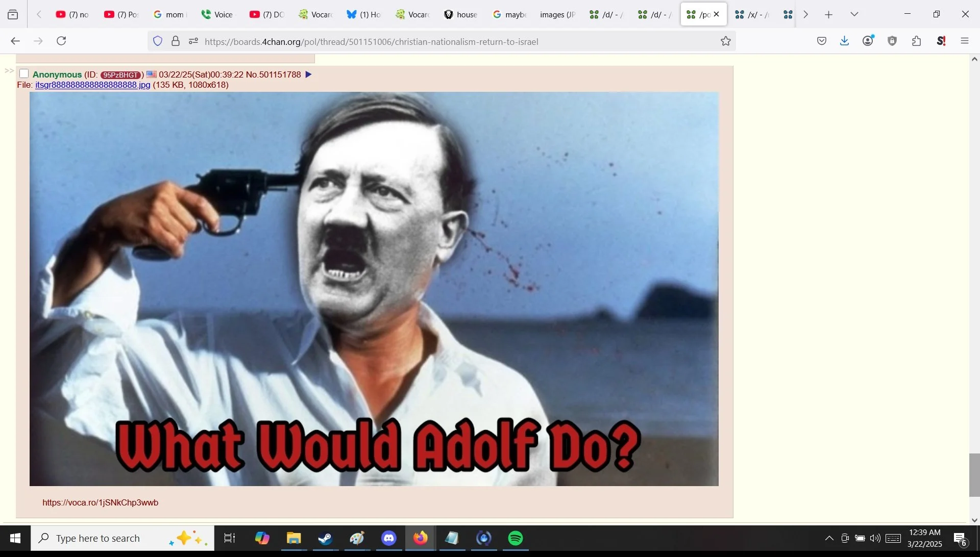Screen dimensions: 980x557
Task: Open the Firefox account icon
Action: [868, 41]
